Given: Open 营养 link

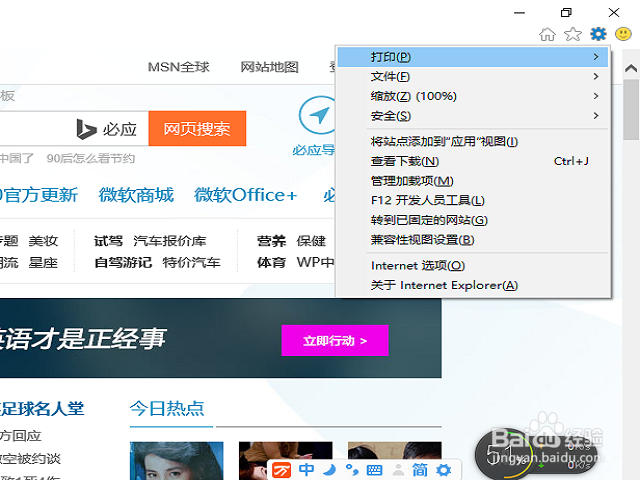Looking at the screenshot, I should coord(271,241).
